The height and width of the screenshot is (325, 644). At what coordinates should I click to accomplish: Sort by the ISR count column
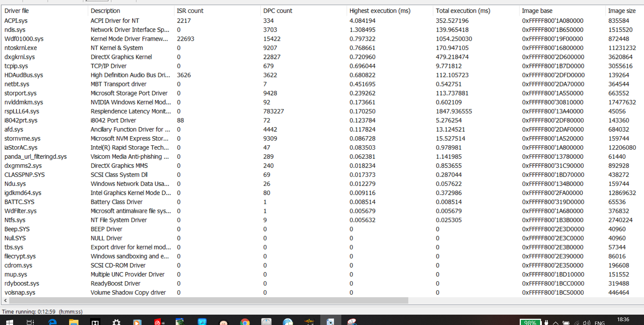tap(217, 11)
